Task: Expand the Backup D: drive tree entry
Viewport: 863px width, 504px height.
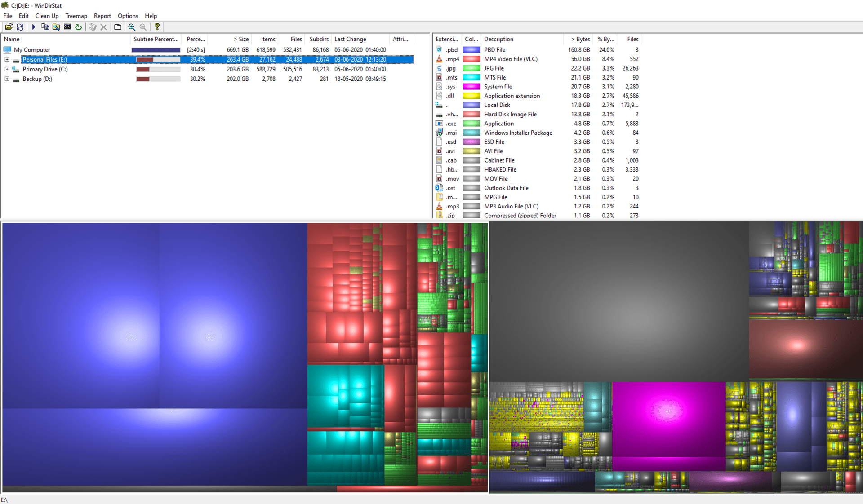Action: [7, 79]
